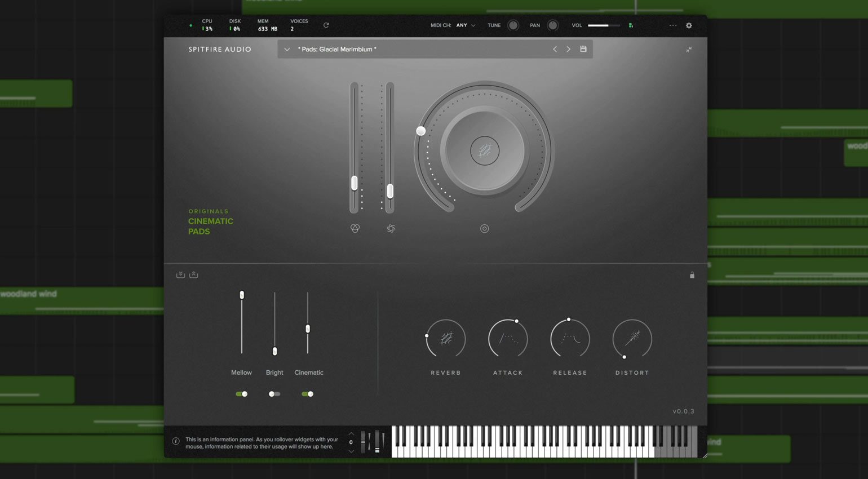Screen dimensions: 868x479
Task: Click the lock icon in lower panel
Action: [x=692, y=275]
